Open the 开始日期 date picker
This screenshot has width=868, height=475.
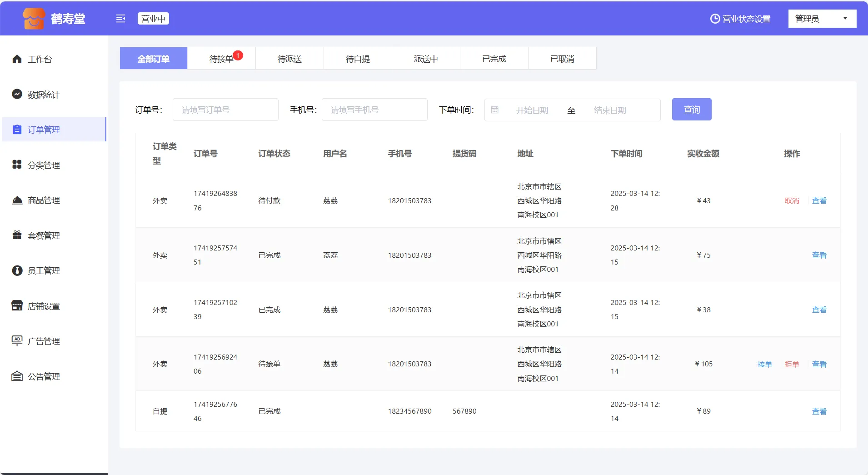coord(532,110)
